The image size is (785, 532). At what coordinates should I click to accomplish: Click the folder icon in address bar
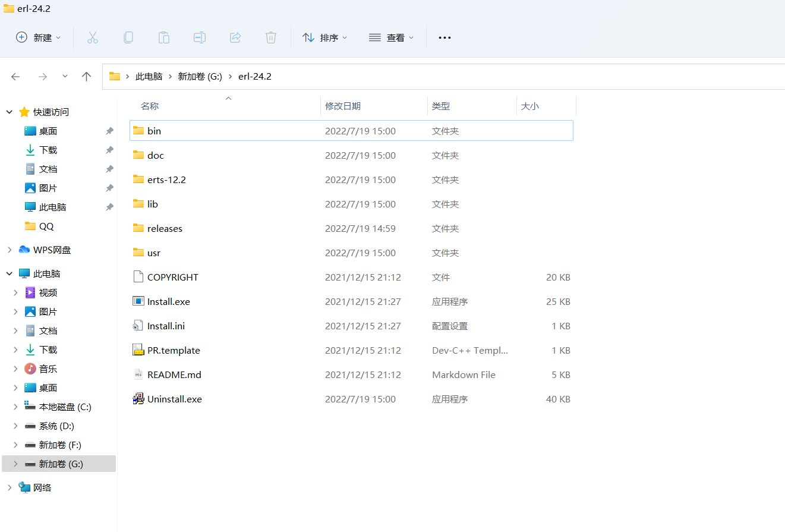(115, 76)
